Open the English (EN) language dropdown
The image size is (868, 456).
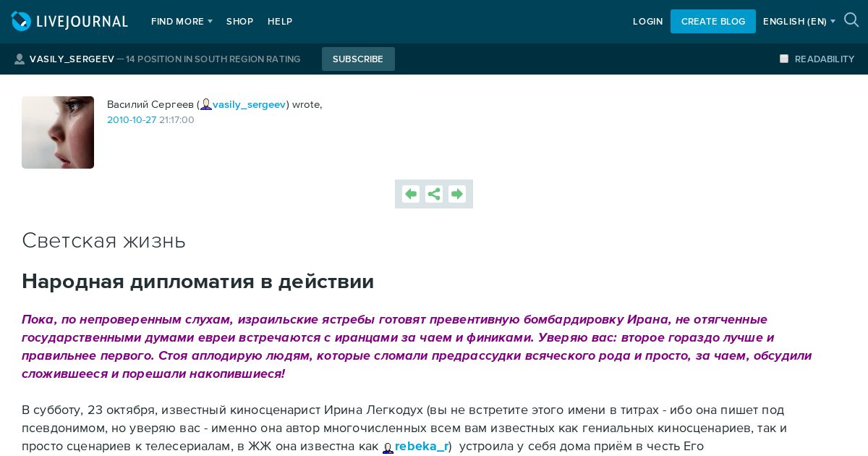[x=799, y=22]
